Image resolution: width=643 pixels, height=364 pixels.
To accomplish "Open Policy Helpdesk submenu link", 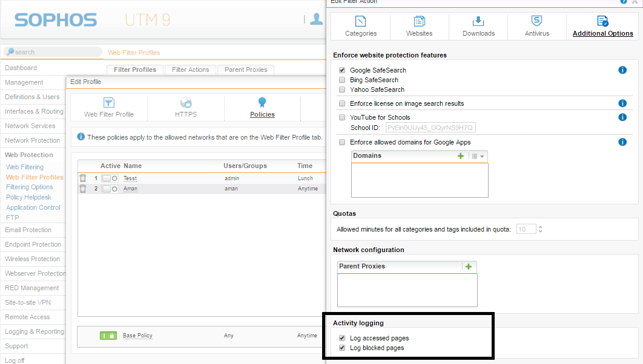I will (28, 197).
